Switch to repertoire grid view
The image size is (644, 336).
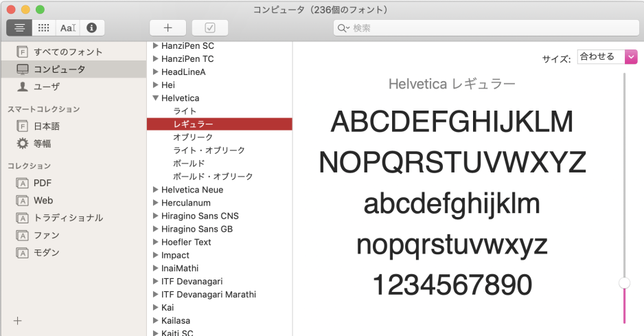(x=43, y=28)
